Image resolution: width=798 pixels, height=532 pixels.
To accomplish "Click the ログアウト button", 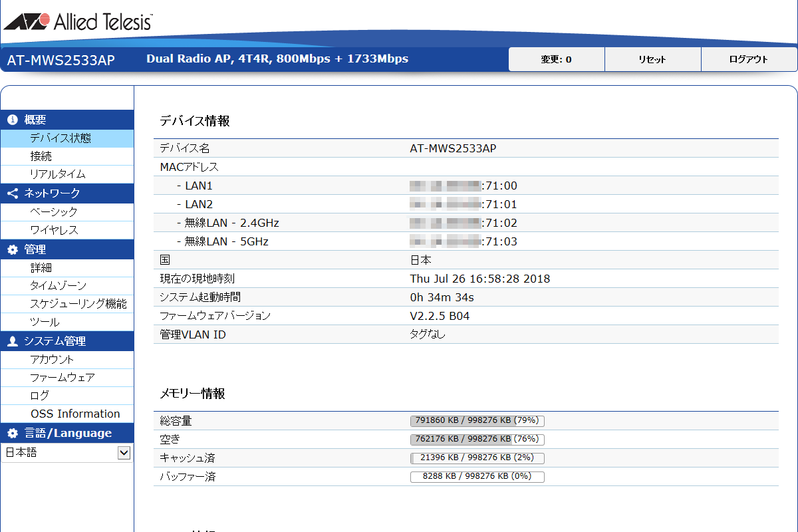I will pos(749,59).
